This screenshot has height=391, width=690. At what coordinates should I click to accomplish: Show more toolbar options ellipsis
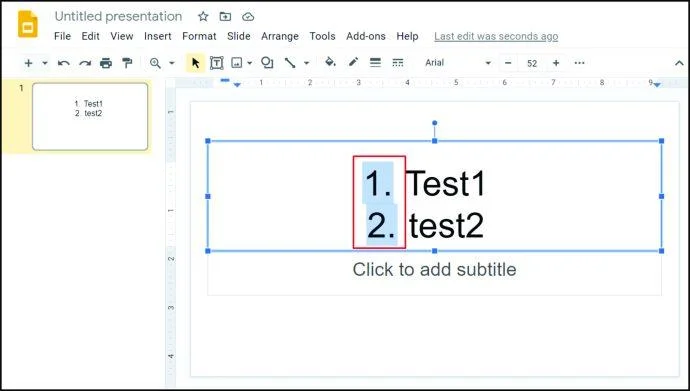(580, 63)
